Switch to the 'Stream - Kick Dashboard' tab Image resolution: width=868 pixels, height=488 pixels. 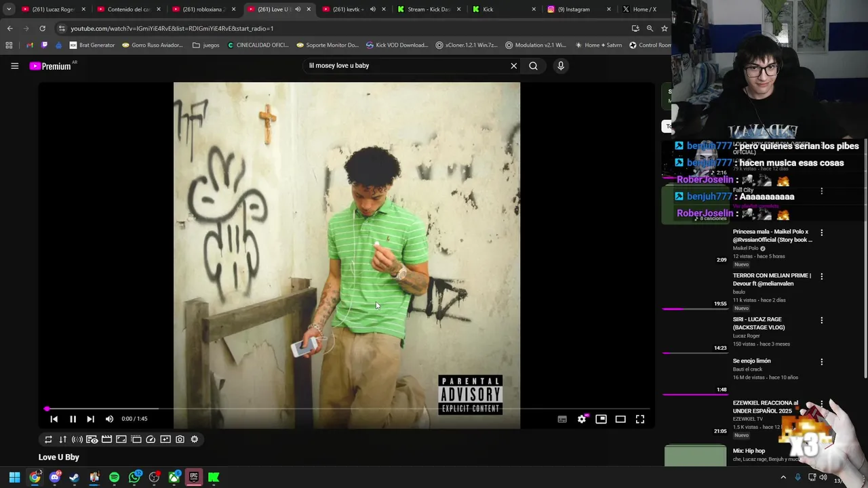429,9
